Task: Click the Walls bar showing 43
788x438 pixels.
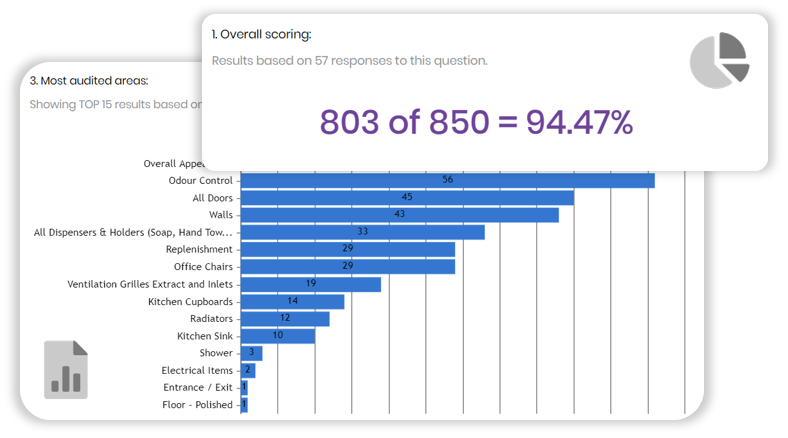Action: click(399, 215)
